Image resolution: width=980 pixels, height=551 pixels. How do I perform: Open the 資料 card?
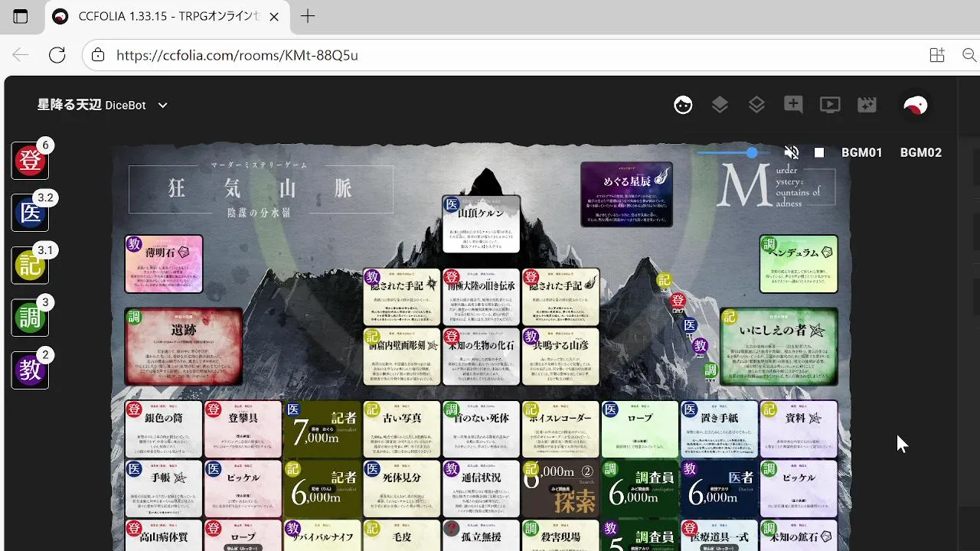click(799, 429)
